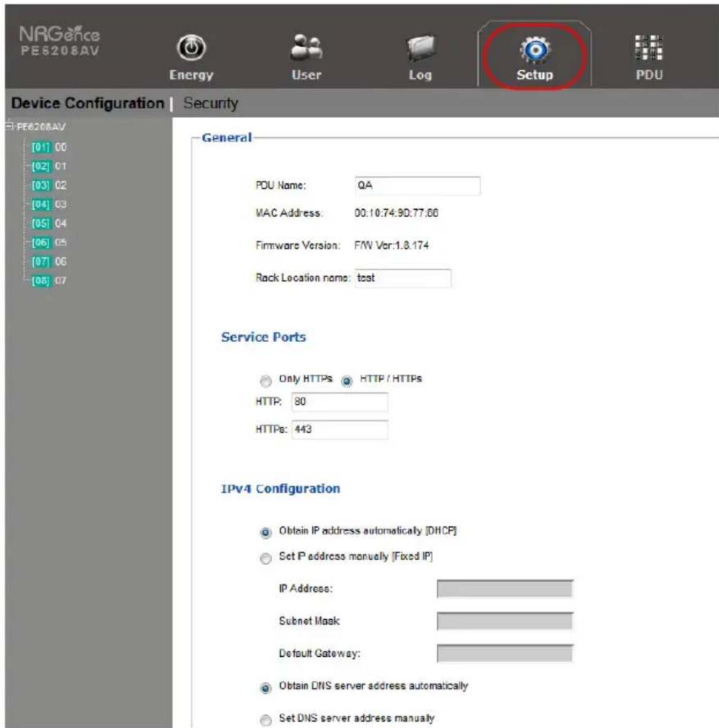This screenshot has width=719, height=728.
Task: Click the HTTPs port field showing 443
Action: point(339,429)
